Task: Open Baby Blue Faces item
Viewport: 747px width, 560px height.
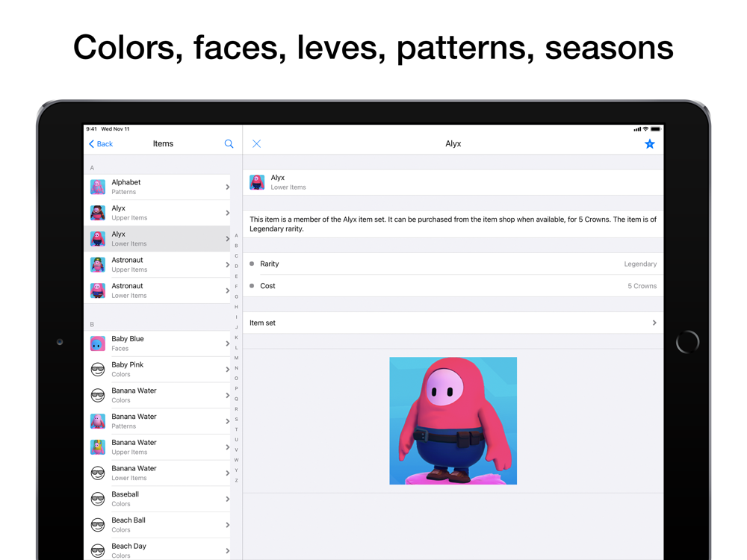Action: (x=157, y=343)
